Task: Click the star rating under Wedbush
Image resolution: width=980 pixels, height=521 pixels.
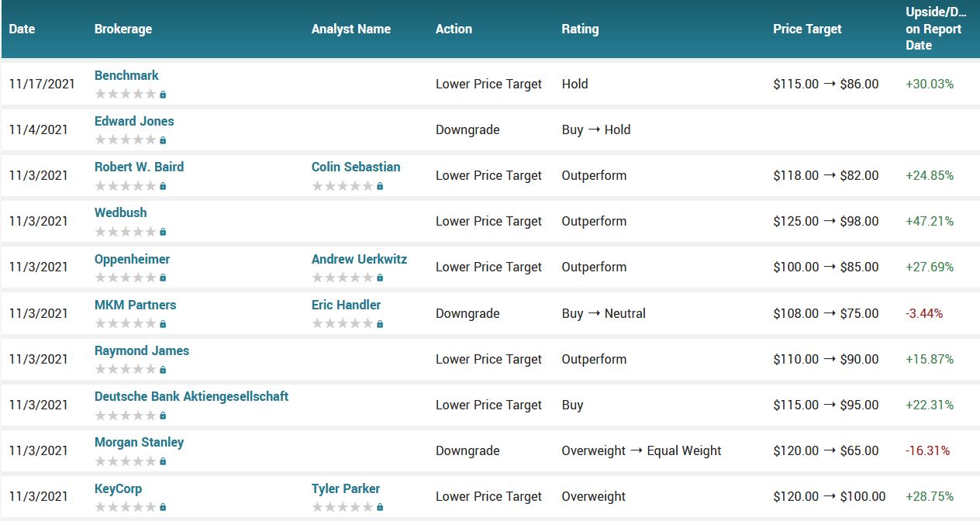Action: click(126, 231)
